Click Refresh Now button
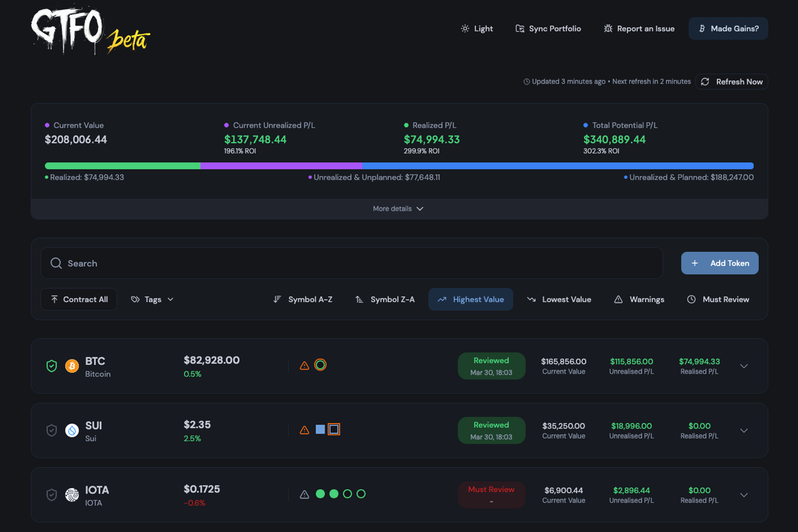This screenshot has width=798, height=532. pyautogui.click(x=731, y=82)
